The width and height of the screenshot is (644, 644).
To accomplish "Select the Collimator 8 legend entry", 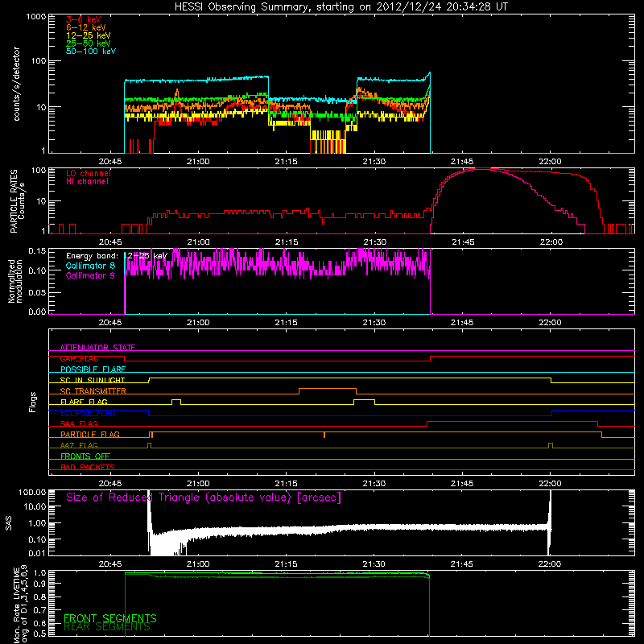I will pos(90,266).
